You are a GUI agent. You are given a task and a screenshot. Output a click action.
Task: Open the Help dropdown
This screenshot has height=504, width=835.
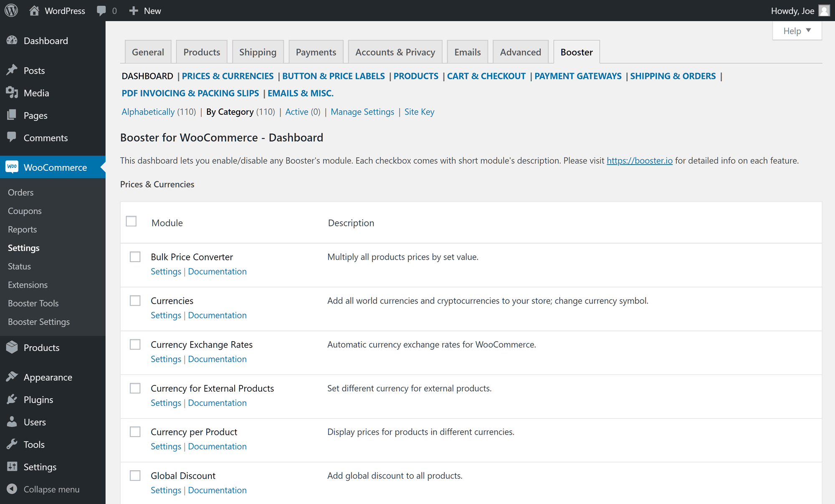(797, 30)
